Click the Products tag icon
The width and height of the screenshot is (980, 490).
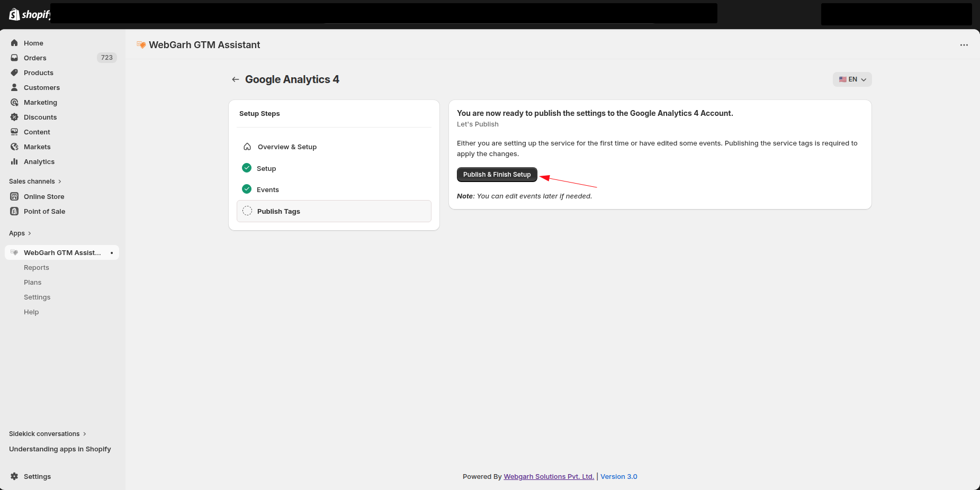14,72
